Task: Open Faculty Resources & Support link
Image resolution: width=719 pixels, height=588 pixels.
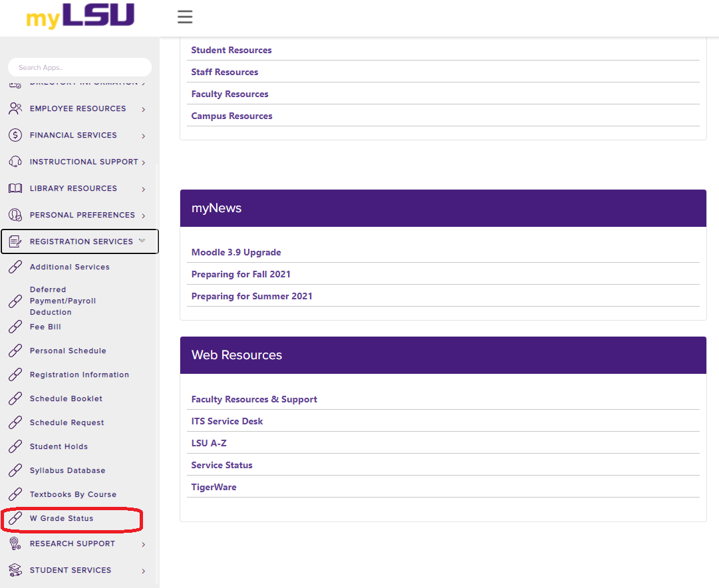Action: pyautogui.click(x=254, y=400)
